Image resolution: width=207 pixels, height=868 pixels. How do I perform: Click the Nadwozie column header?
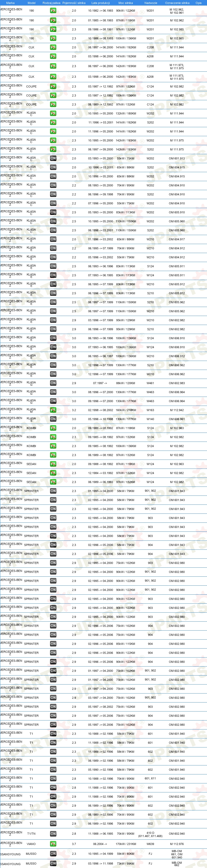tap(150, 3)
